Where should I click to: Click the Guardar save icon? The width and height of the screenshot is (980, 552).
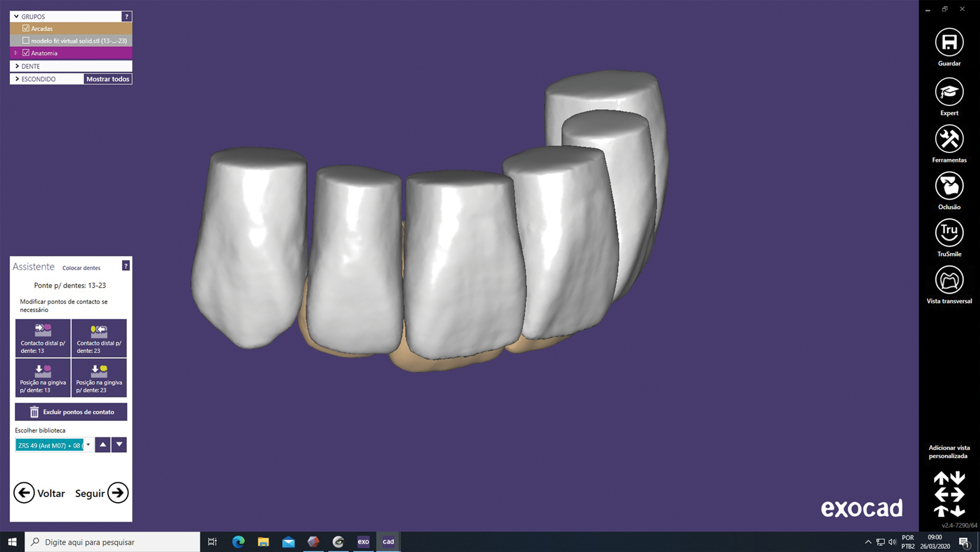[949, 43]
